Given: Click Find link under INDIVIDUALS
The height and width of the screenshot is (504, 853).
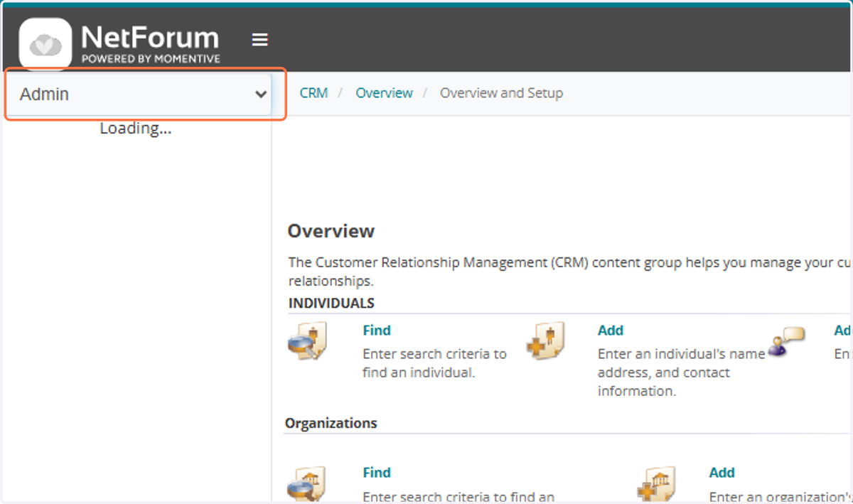Looking at the screenshot, I should 377,331.
